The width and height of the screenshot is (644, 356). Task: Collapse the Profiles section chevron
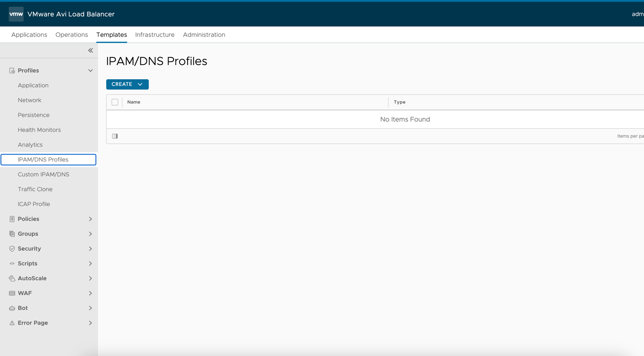90,71
